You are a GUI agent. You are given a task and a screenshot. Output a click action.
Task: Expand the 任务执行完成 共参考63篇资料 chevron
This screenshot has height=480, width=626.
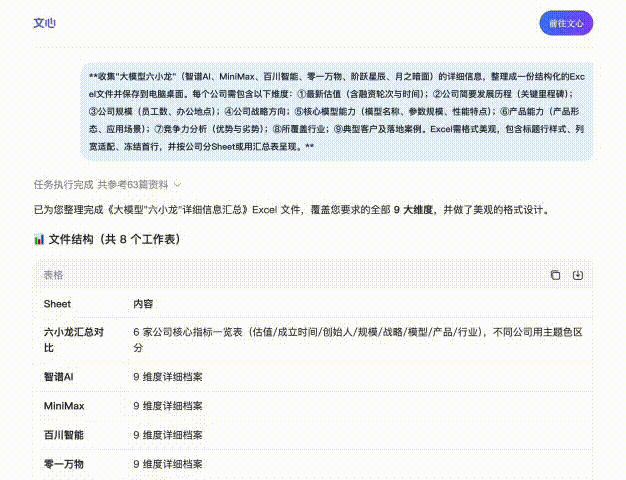point(178,185)
